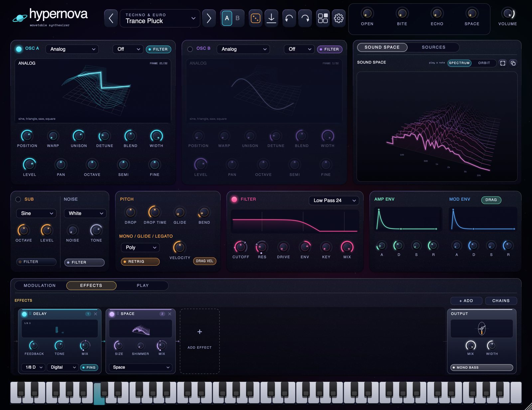This screenshot has width=532, height=410.
Task: Click the DRAG VEL button
Action: (204, 261)
